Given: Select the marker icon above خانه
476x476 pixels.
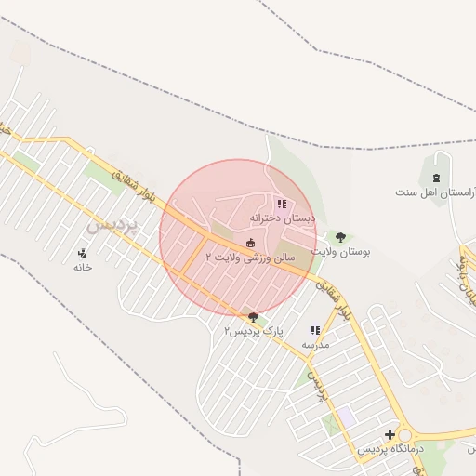Looking at the screenshot, I should [82, 254].
